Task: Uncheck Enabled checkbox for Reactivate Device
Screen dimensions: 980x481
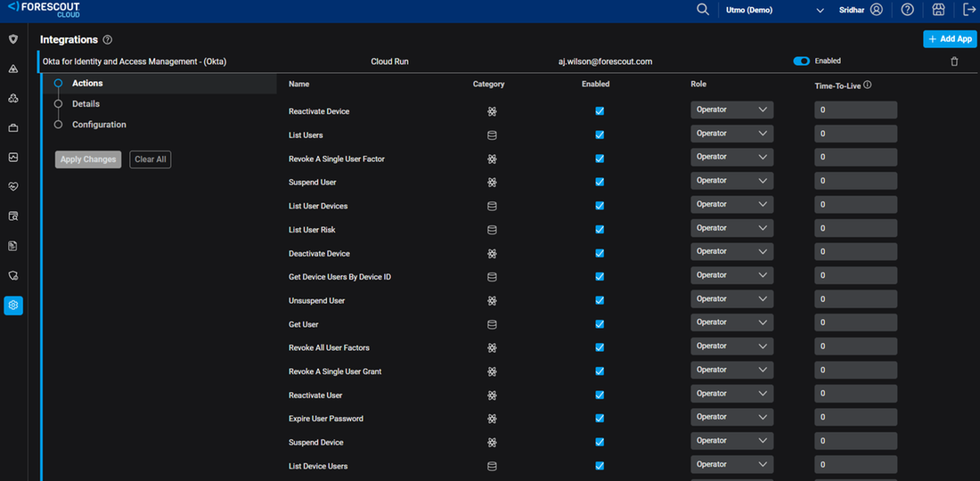Action: (x=600, y=111)
